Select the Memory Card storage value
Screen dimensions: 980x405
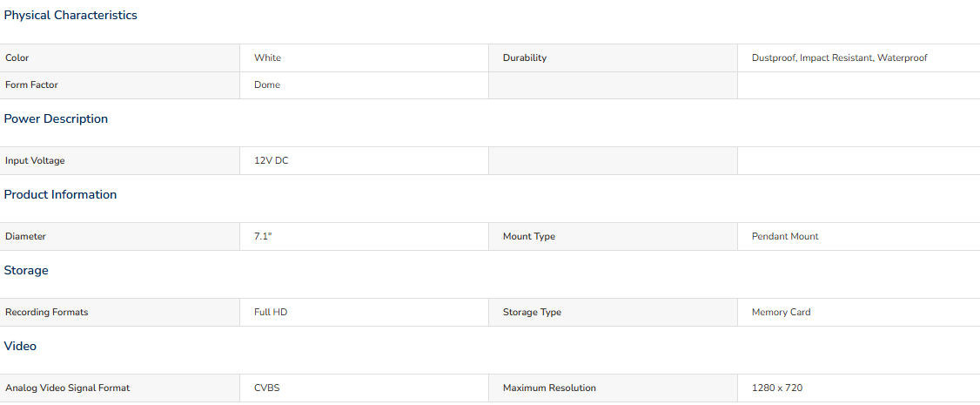pyautogui.click(x=782, y=312)
